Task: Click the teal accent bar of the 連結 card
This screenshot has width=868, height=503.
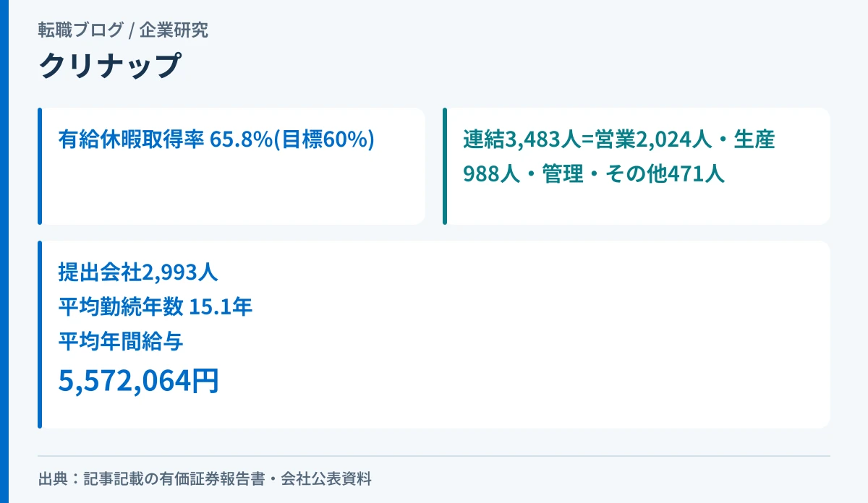Action: pos(445,166)
